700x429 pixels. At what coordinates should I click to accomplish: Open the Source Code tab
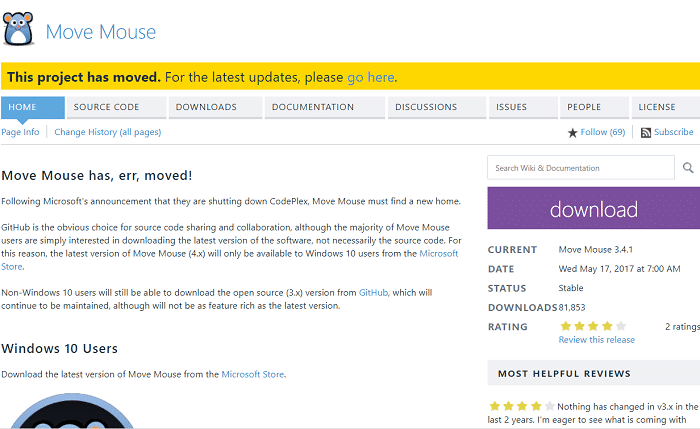(x=116, y=107)
